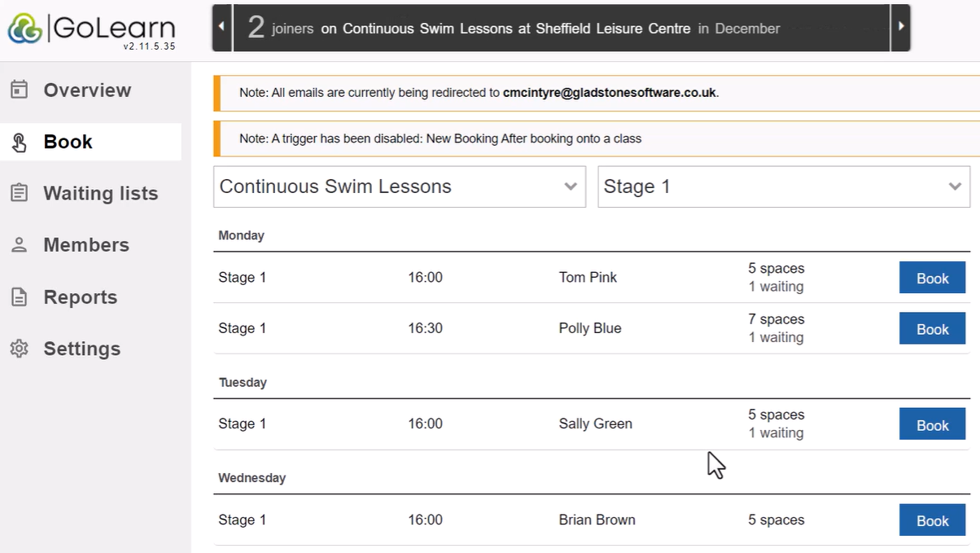Viewport: 980px width, 553px height.
Task: Click 5 spaces in Brian Brown row
Action: (x=777, y=520)
